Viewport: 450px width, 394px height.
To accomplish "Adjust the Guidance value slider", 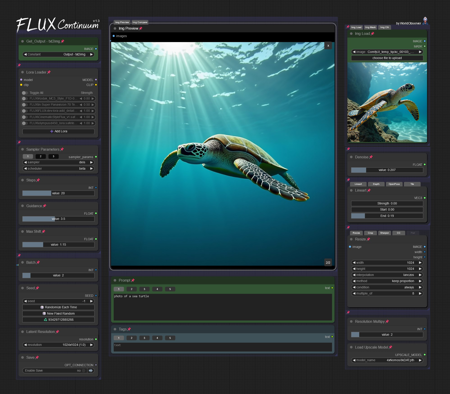I will 58,219.
